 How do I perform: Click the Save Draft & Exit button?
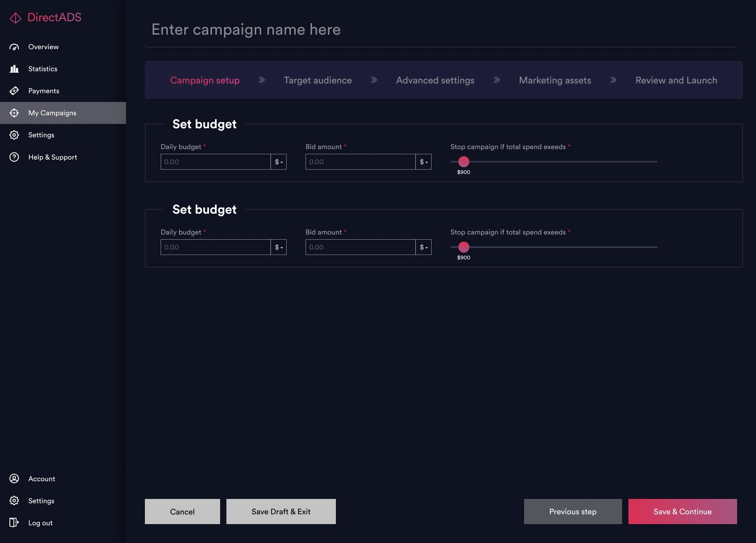(281, 512)
